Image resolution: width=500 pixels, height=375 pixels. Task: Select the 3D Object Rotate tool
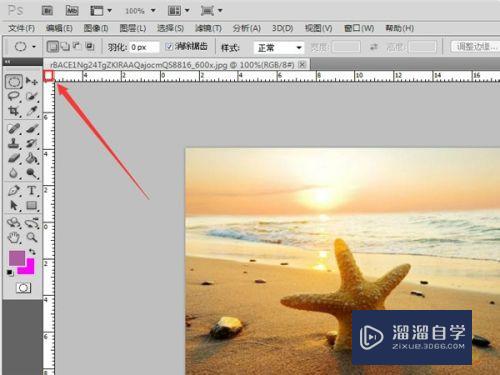(x=14, y=222)
